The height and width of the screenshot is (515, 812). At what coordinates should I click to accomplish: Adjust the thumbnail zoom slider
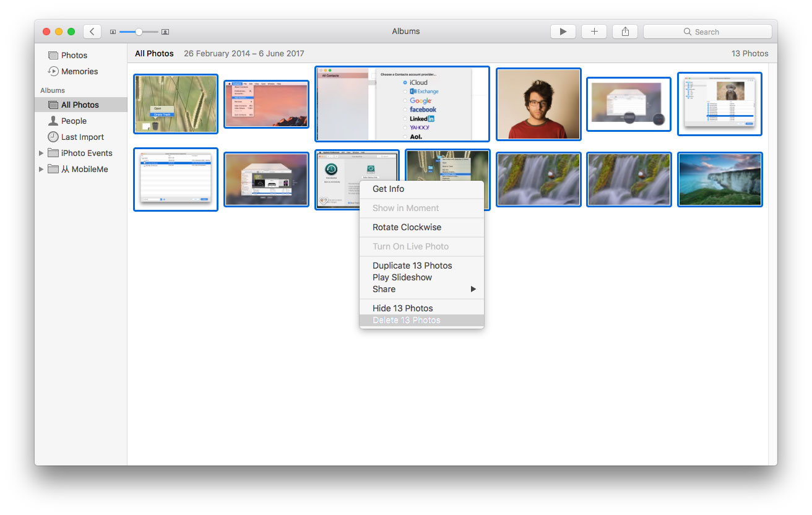[x=139, y=32]
